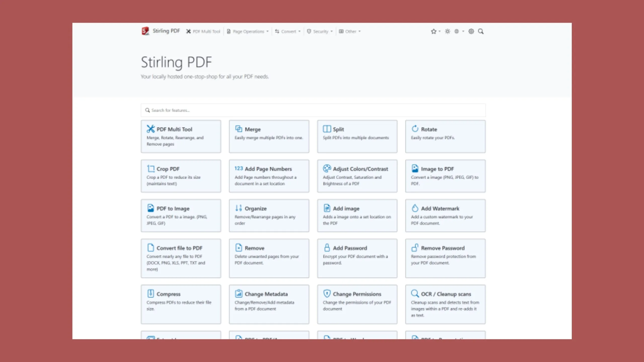Click 'Easily merge multiple PDFs into one.' text
The height and width of the screenshot is (362, 644).
pos(269,138)
